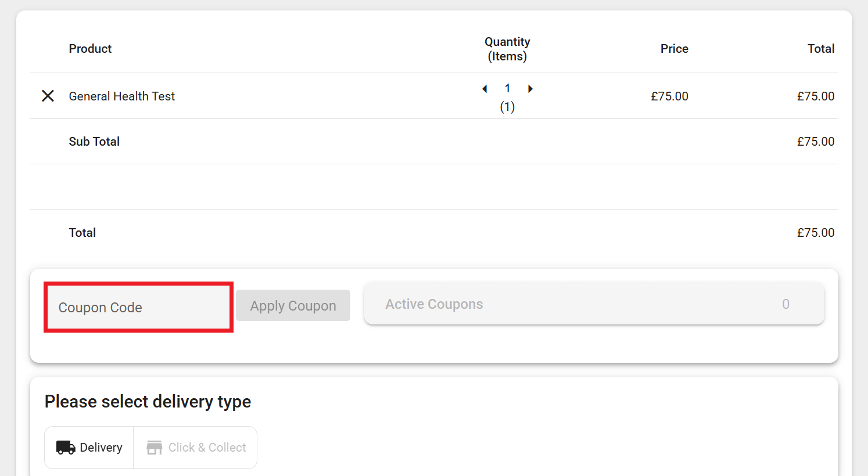The height and width of the screenshot is (476, 868).
Task: Focus the Coupon Code input field
Action: pyautogui.click(x=138, y=307)
